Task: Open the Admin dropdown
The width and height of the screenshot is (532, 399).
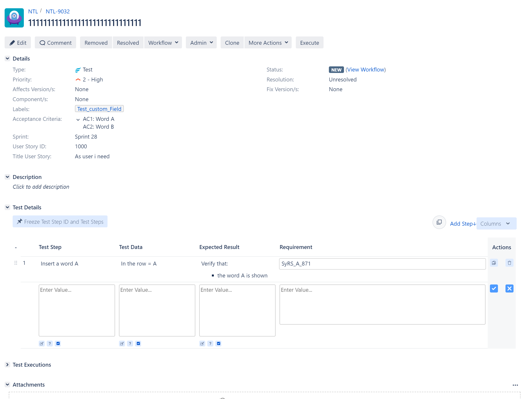Action: pyautogui.click(x=201, y=43)
